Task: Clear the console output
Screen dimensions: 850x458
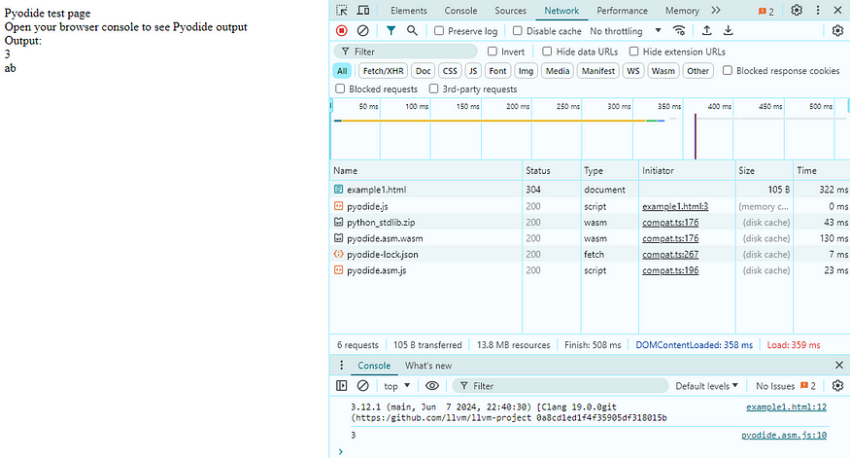Action: pyautogui.click(x=363, y=386)
